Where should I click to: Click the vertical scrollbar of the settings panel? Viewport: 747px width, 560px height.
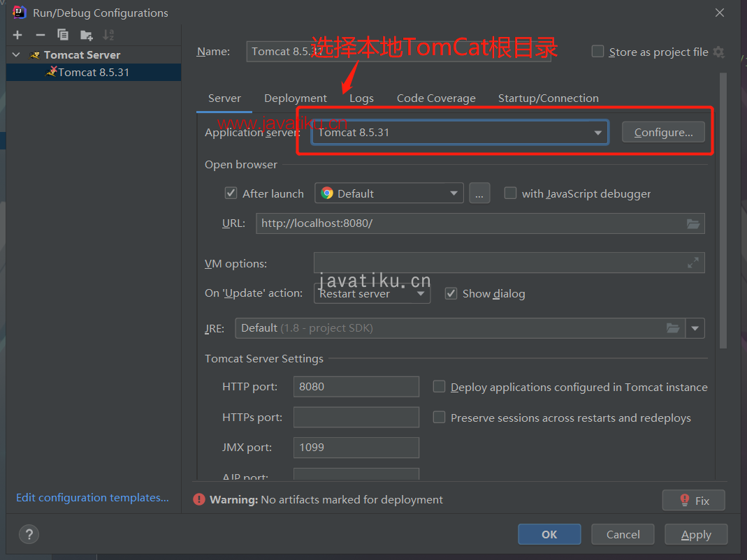coord(723,210)
